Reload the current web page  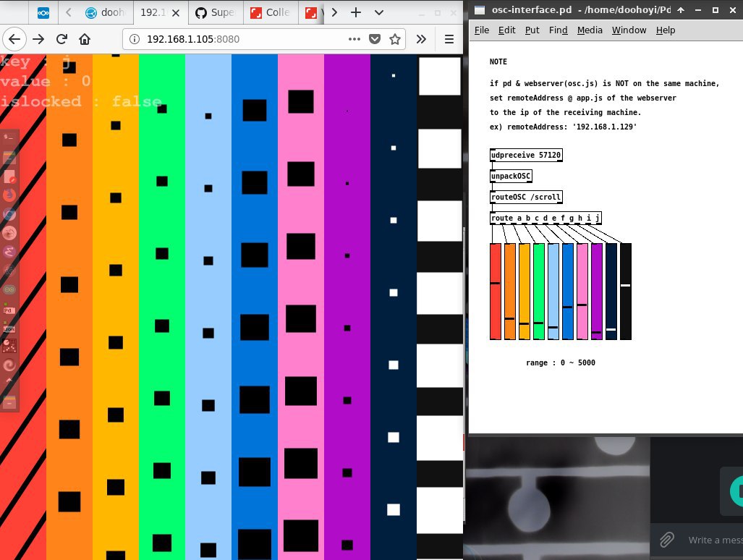[62, 39]
